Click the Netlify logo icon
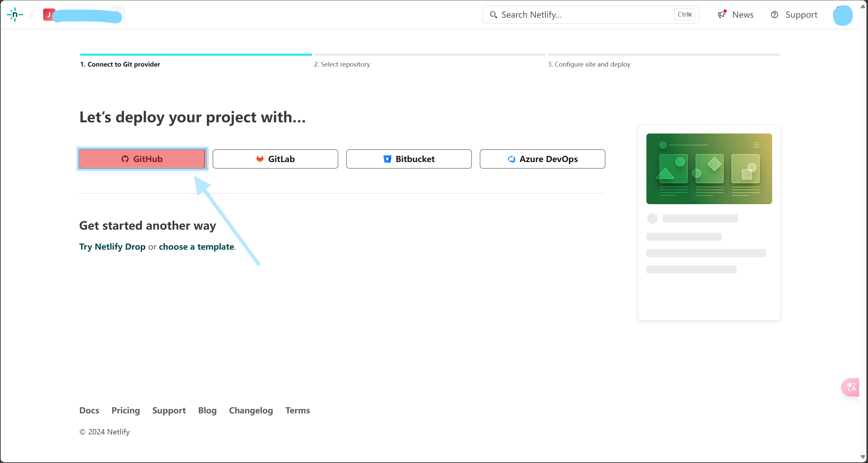868x463 pixels. coord(15,15)
